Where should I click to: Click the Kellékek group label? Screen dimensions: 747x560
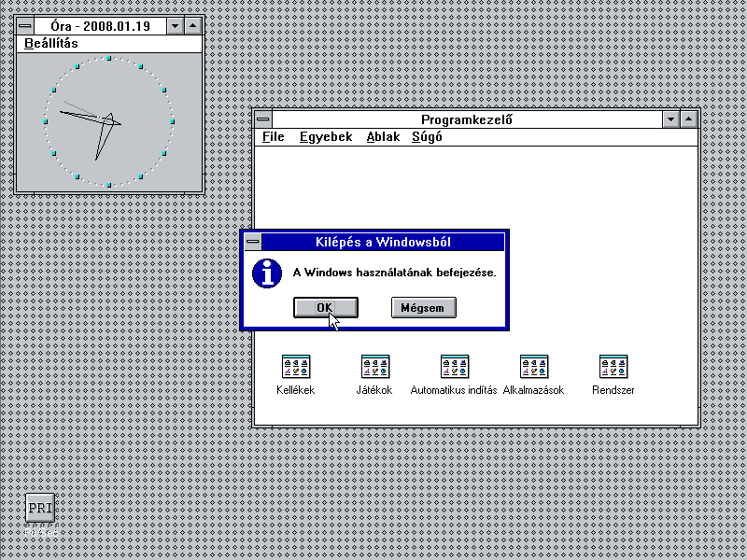click(x=296, y=390)
